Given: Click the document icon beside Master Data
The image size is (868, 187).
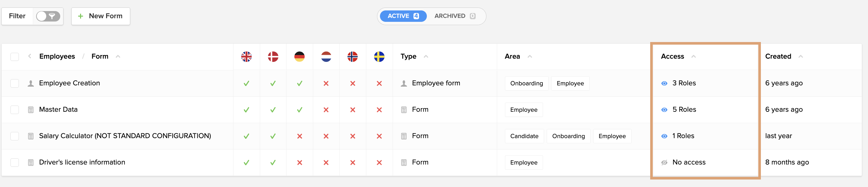Looking at the screenshot, I should tap(31, 109).
